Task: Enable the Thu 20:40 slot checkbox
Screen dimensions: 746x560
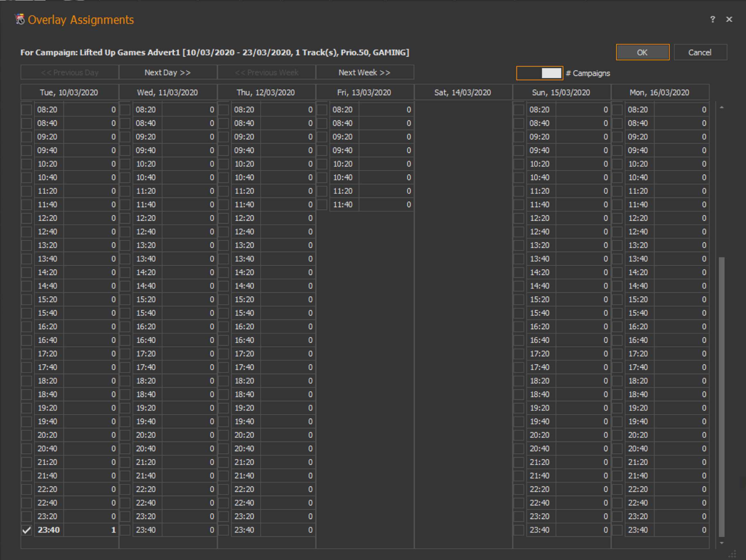Action: click(x=224, y=449)
